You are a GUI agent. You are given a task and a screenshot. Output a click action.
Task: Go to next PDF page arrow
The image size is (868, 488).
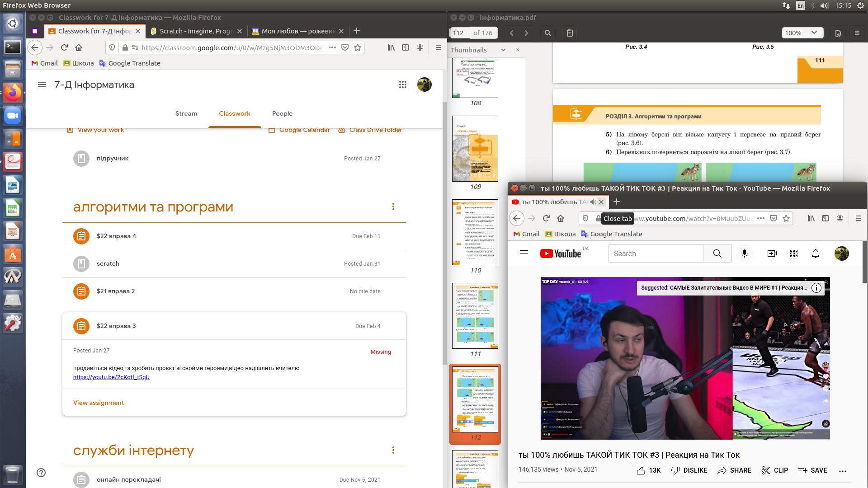pyautogui.click(x=526, y=33)
